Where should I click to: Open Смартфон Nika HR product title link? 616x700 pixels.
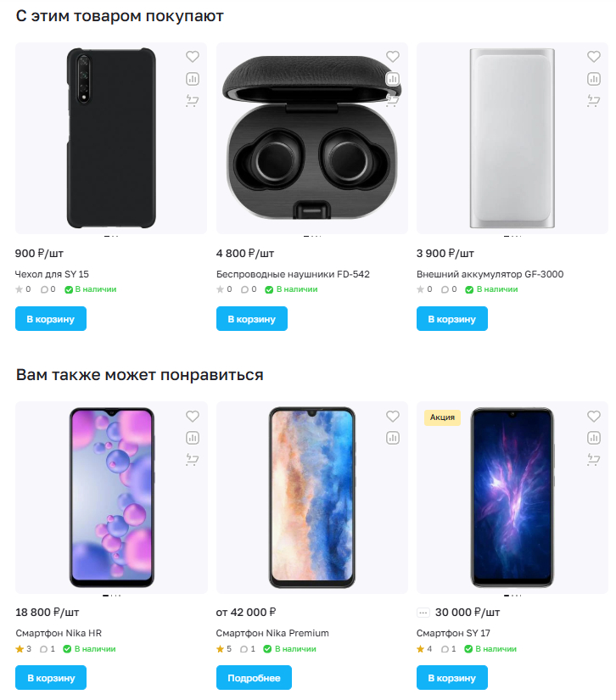59,633
